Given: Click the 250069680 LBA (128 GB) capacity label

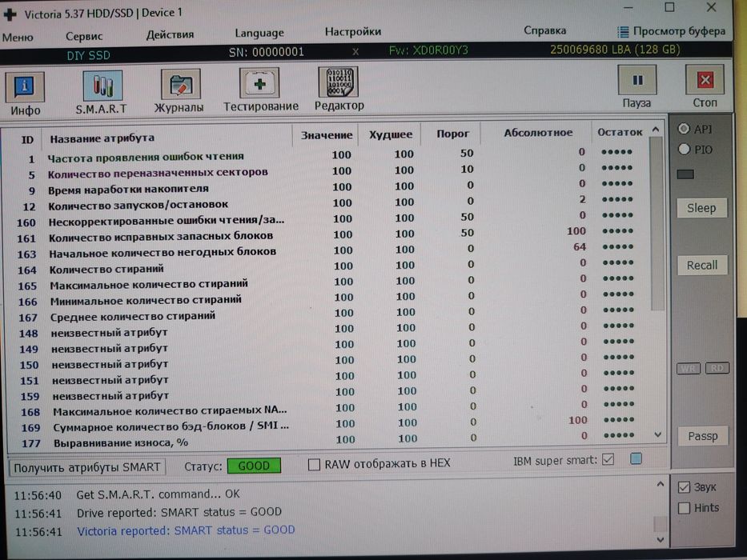Looking at the screenshot, I should tap(615, 50).
